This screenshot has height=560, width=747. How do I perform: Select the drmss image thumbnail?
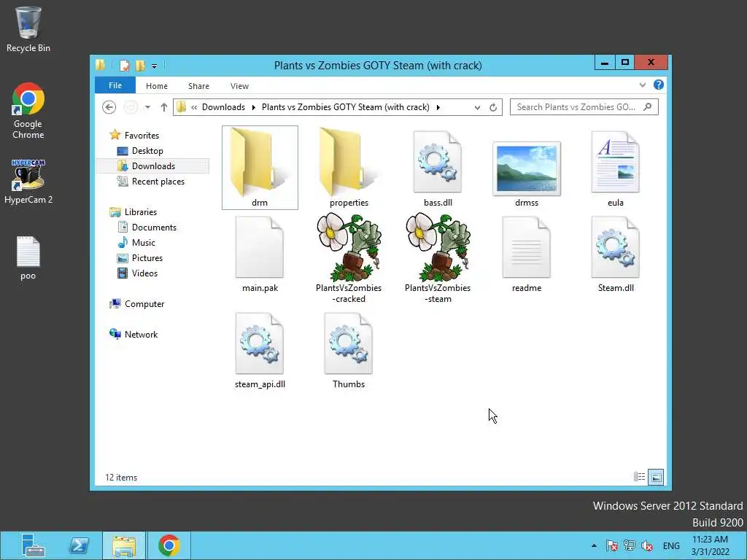(x=527, y=168)
